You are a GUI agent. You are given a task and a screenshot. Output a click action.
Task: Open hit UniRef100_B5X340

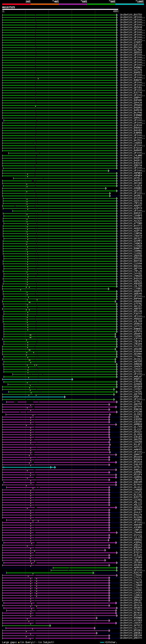coord(131,48)
